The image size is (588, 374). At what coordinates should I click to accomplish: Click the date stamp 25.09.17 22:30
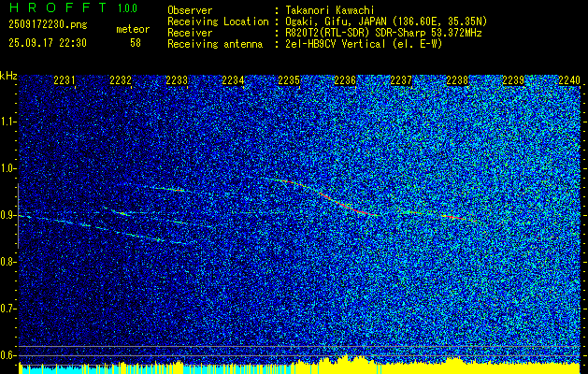coord(48,43)
